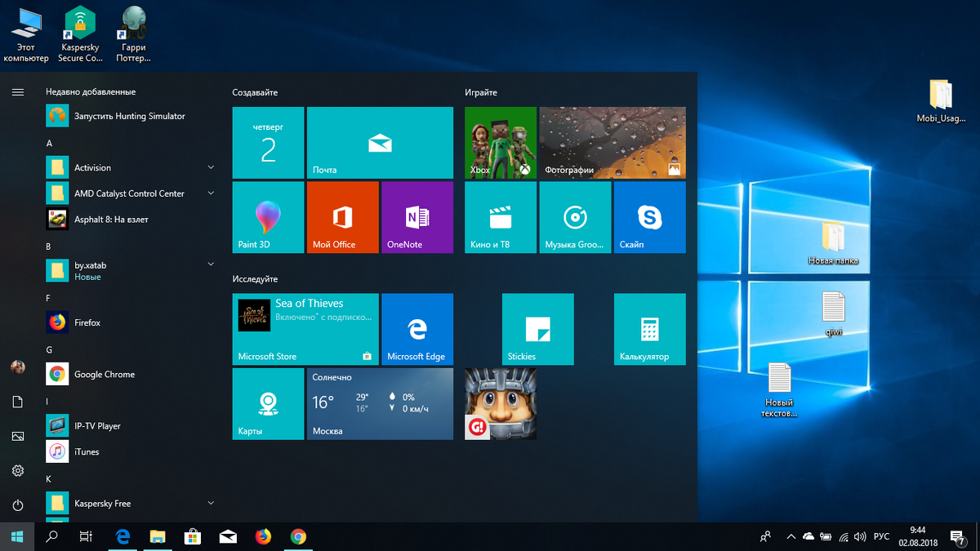
Task: Open IP-TV Player from the app list
Action: (131, 425)
